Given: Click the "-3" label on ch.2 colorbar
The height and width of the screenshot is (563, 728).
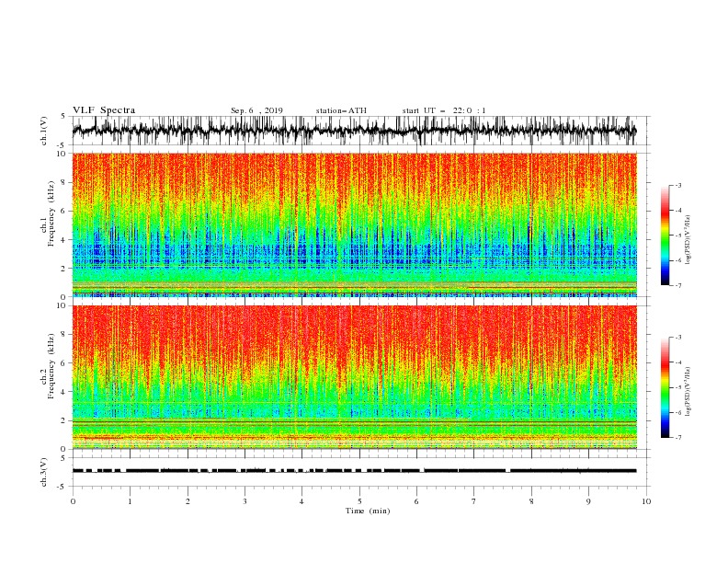Looking at the screenshot, I should tap(678, 338).
